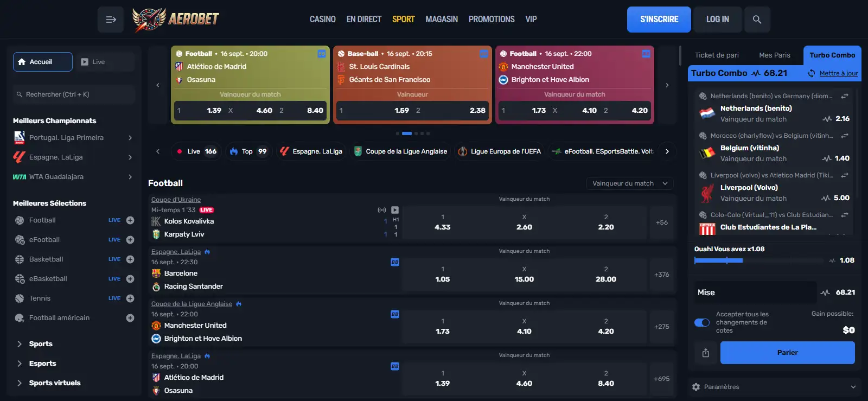Expand the Paramètres panel chevron
868x401 pixels.
[853, 387]
